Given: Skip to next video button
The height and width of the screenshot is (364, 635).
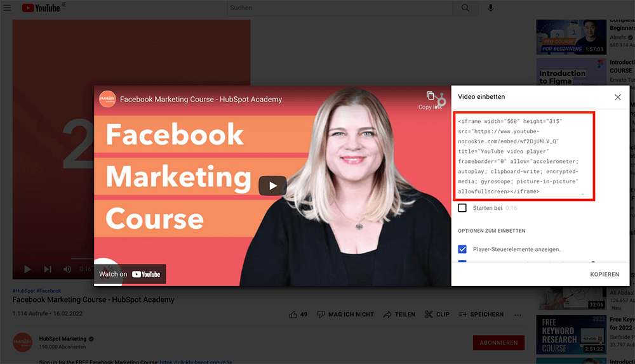Looking at the screenshot, I should click(x=48, y=269).
